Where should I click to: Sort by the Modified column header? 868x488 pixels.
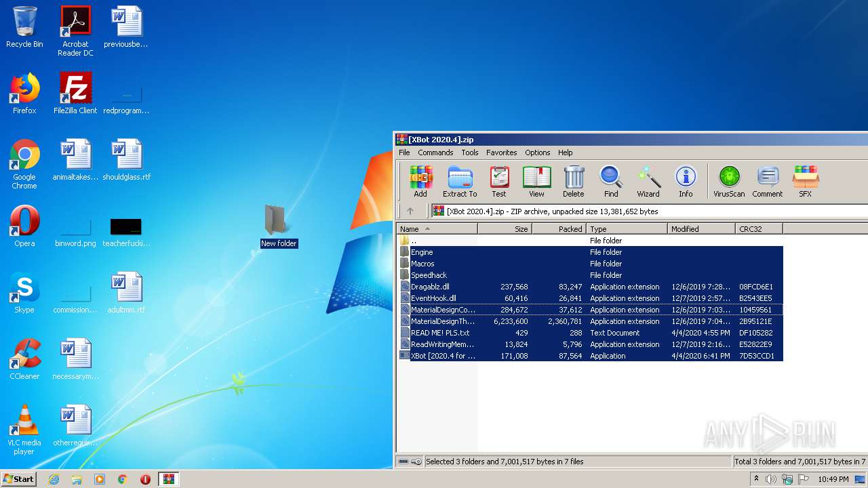coord(702,229)
